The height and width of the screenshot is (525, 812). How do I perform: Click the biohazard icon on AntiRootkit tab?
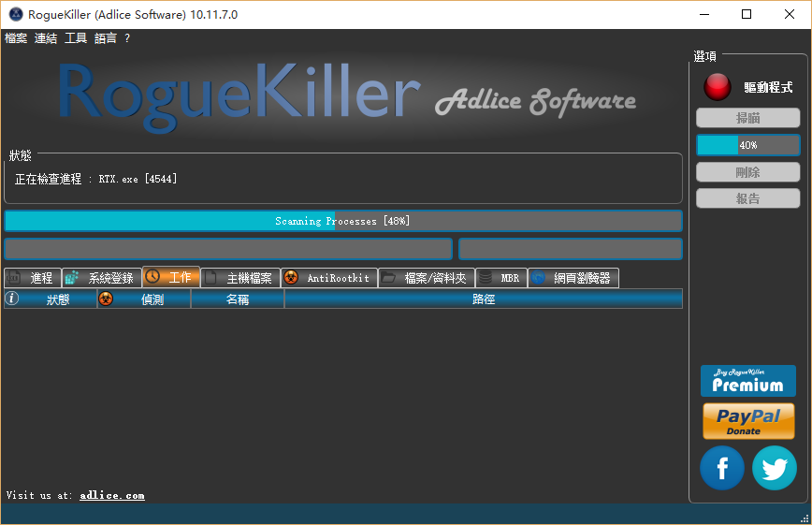pos(291,277)
